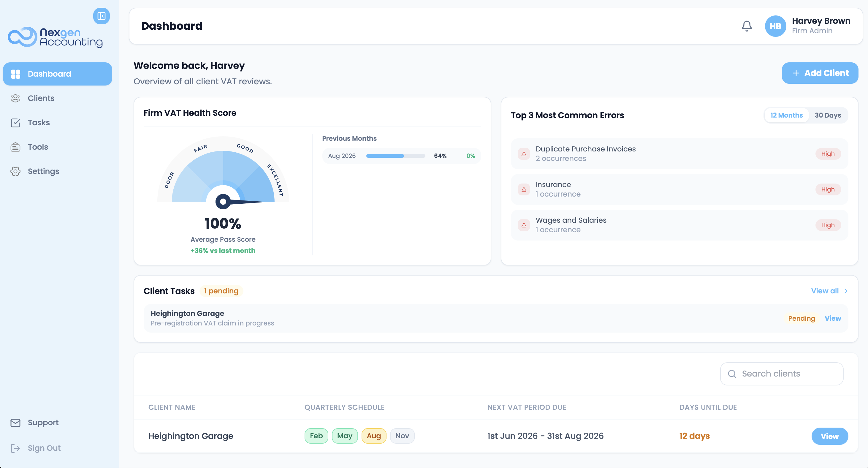Click warning icon beside Wages and Salaries
868x468 pixels.
click(x=524, y=225)
